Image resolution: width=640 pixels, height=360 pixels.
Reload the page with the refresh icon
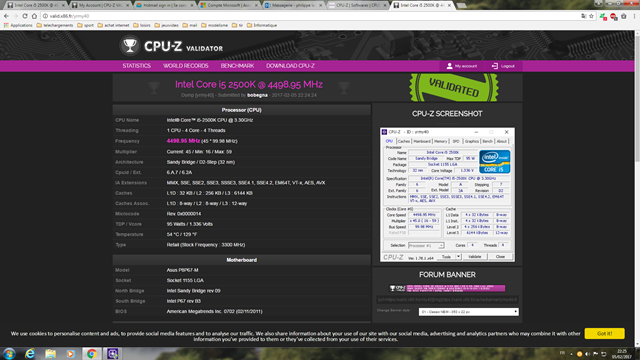[x=25, y=16]
